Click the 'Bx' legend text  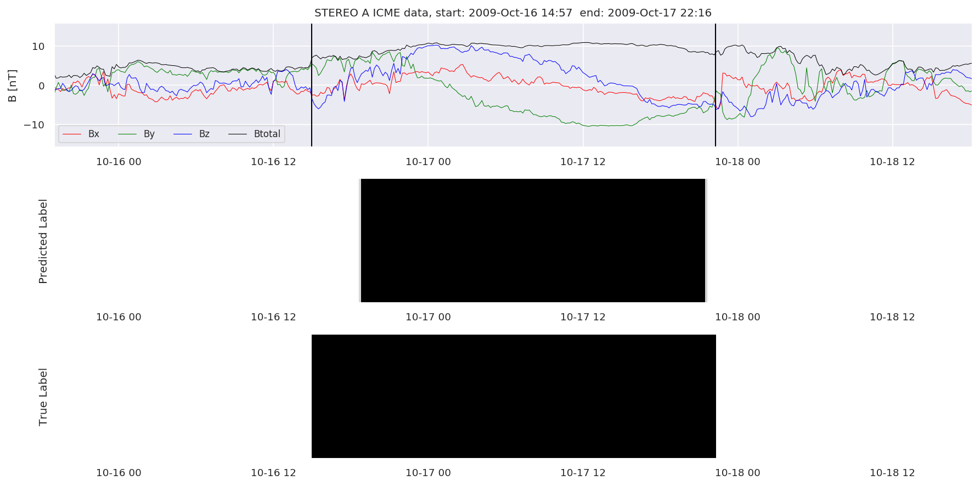click(x=94, y=134)
